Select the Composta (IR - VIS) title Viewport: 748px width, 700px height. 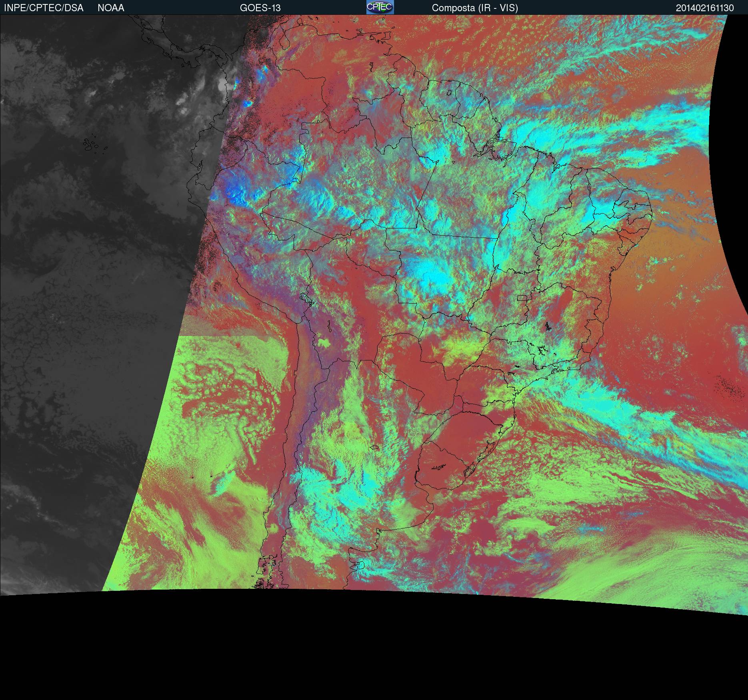pos(475,8)
